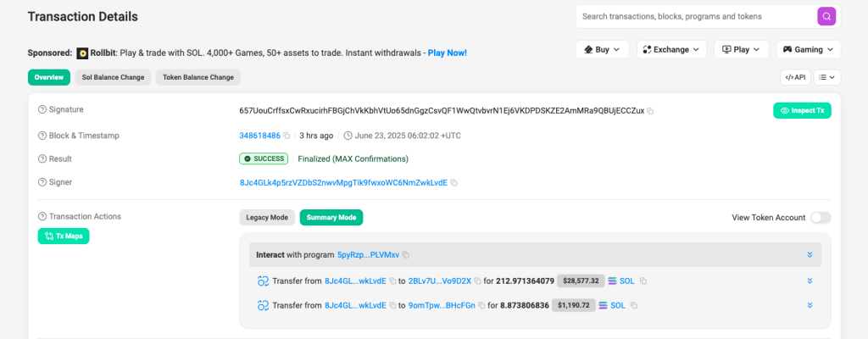Viewport: 868px width, 339px height.
Task: Copy the signer address
Action: coord(454,182)
